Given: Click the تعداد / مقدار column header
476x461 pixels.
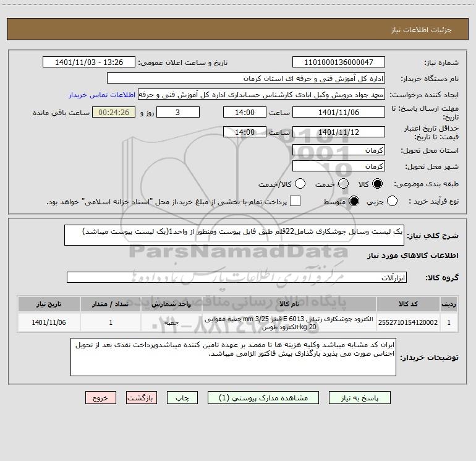Looking at the screenshot, I should [111, 304].
